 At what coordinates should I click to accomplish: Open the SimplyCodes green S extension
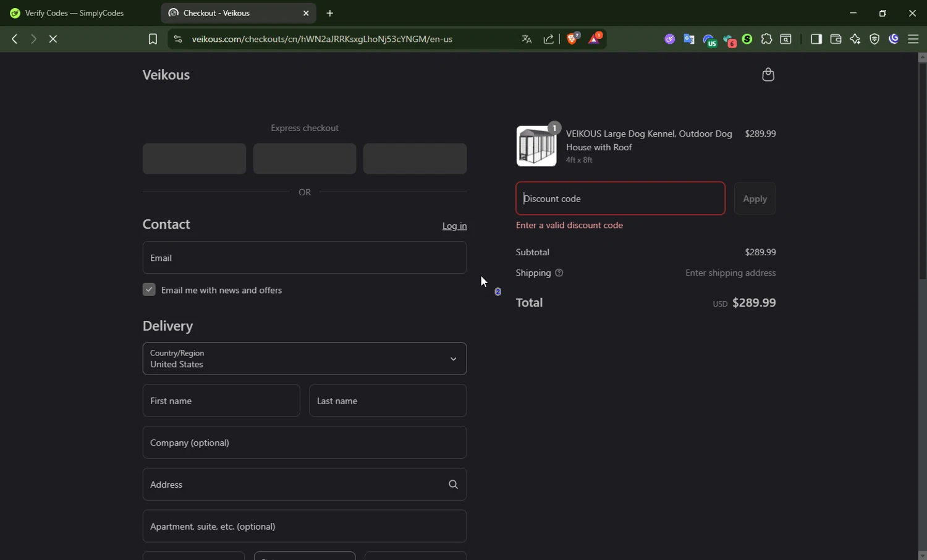747,39
